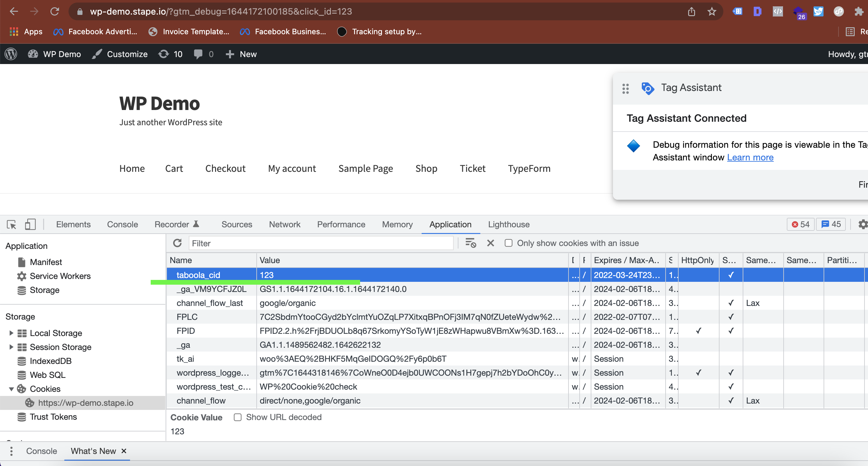Go to the Checkout page
Screen dimensions: 868x466
(x=225, y=168)
